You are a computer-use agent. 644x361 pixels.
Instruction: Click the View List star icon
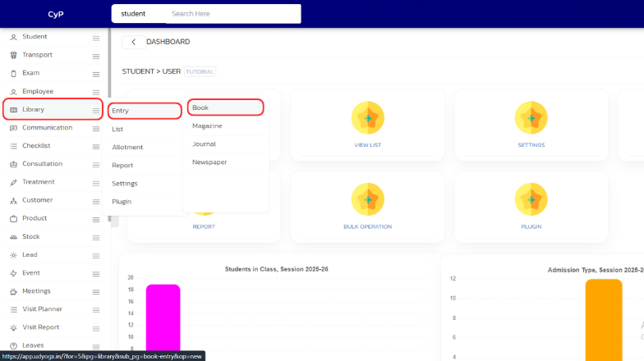(x=368, y=118)
